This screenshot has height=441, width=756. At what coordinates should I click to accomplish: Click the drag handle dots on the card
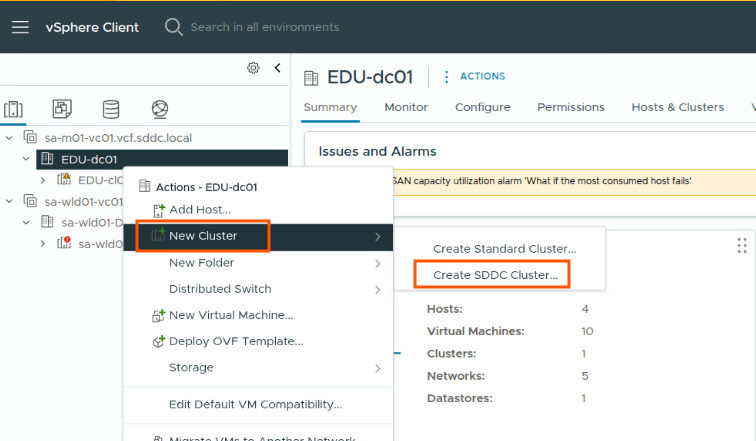click(741, 245)
